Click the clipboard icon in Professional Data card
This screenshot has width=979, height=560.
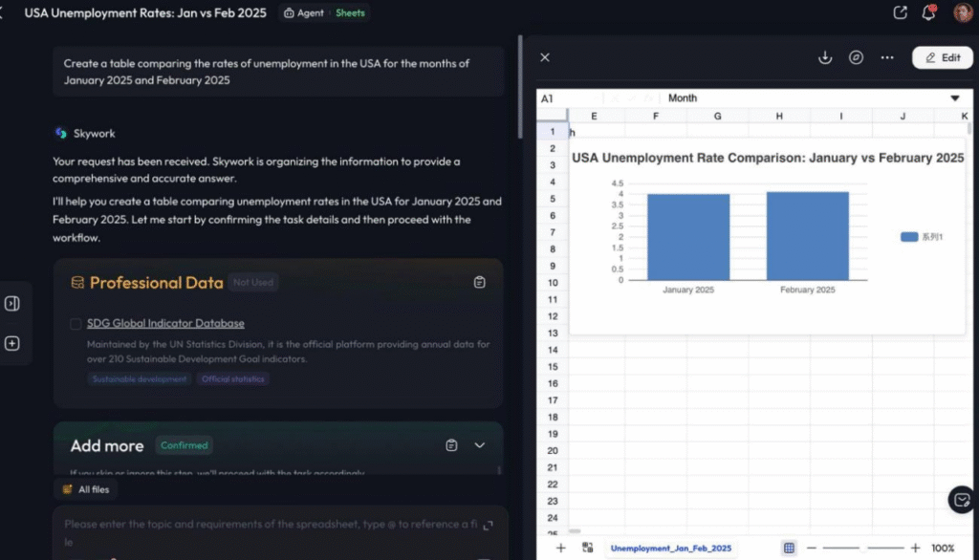[480, 283]
